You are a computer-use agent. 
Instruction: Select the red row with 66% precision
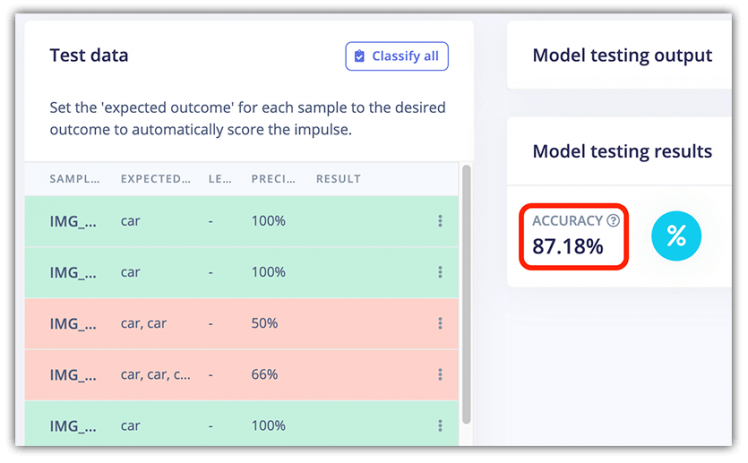click(74, 374)
